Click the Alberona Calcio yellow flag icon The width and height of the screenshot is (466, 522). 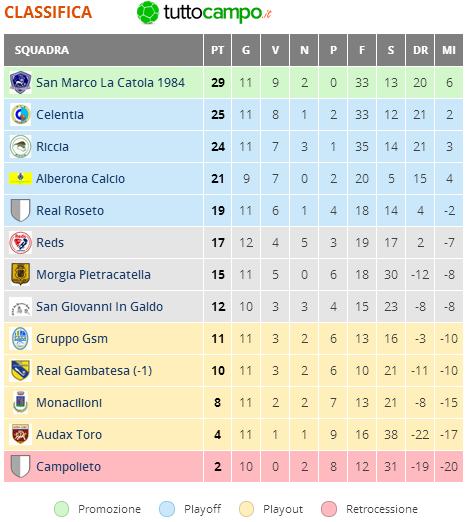pyautogui.click(x=20, y=178)
